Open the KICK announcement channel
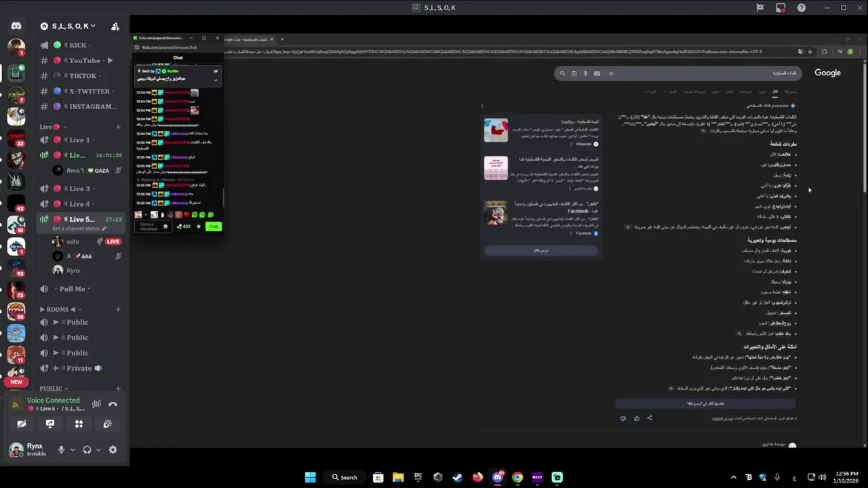Viewport: 868px width, 488px height. click(x=81, y=45)
